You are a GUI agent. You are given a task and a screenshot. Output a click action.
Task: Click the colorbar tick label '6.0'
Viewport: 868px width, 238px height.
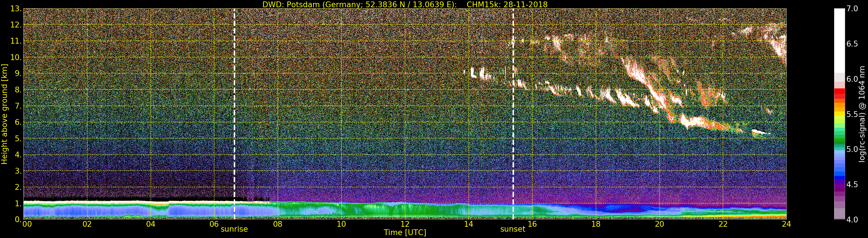tap(852, 79)
